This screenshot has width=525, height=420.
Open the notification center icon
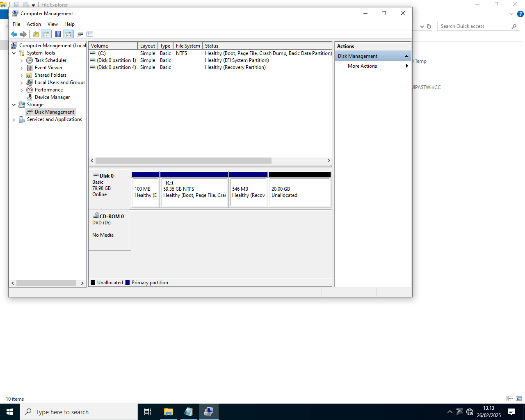(x=511, y=412)
